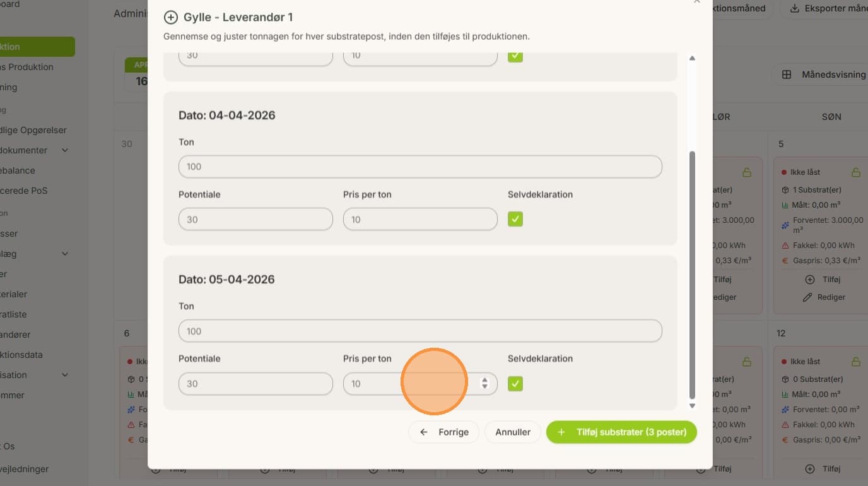The image size is (868, 486).
Task: Click Tilføj substrater (3 poster)
Action: pos(621,432)
